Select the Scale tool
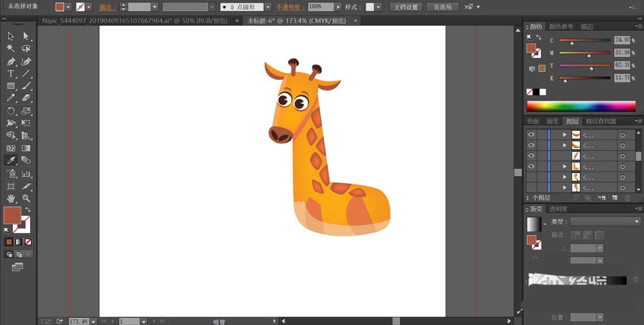This screenshot has width=644, height=325. pos(26,111)
